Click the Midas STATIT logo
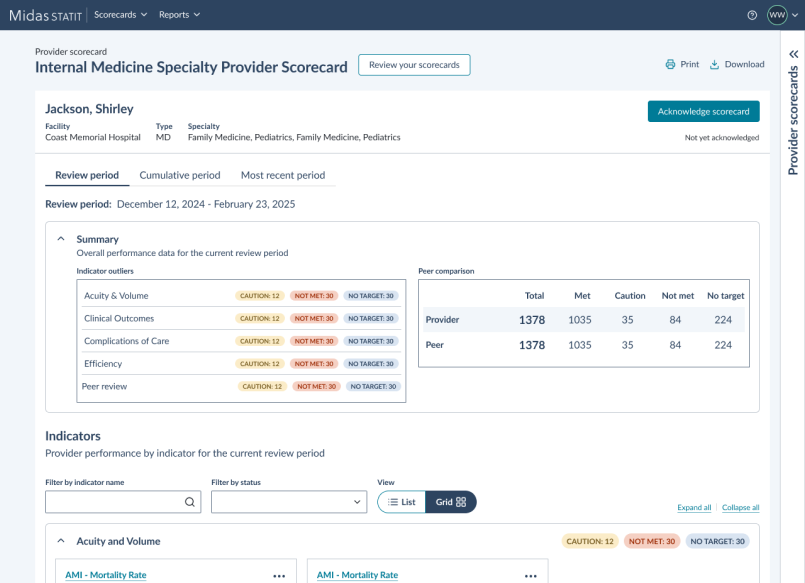This screenshot has height=583, width=805. pyautogui.click(x=45, y=15)
